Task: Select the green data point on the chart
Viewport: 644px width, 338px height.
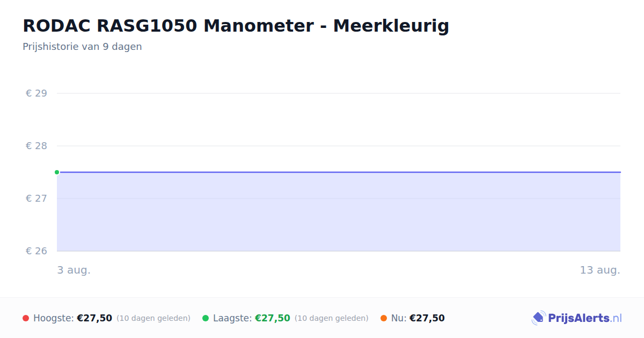Action: pos(57,172)
